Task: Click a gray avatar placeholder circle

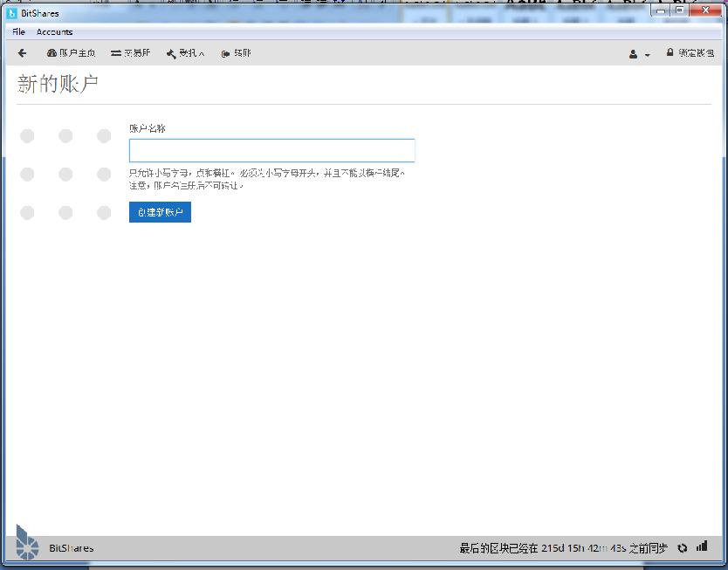Action: [27, 136]
